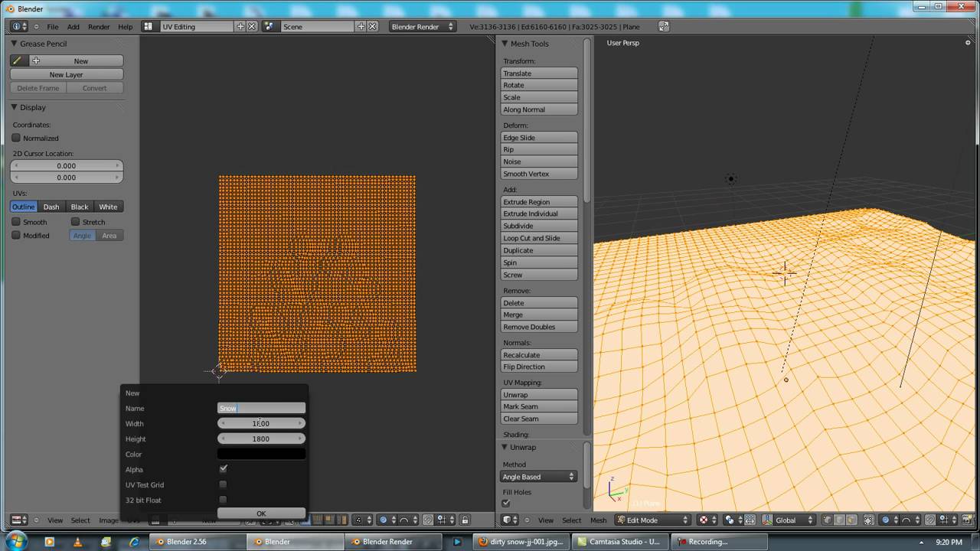Enable the Stretch checkbox
The height and width of the screenshot is (551, 980).
[75, 222]
